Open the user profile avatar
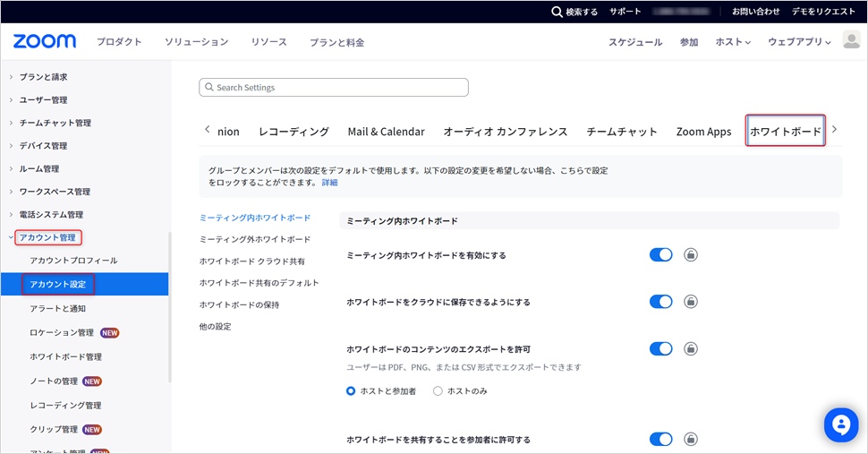Image resolution: width=868 pixels, height=454 pixels. click(851, 40)
